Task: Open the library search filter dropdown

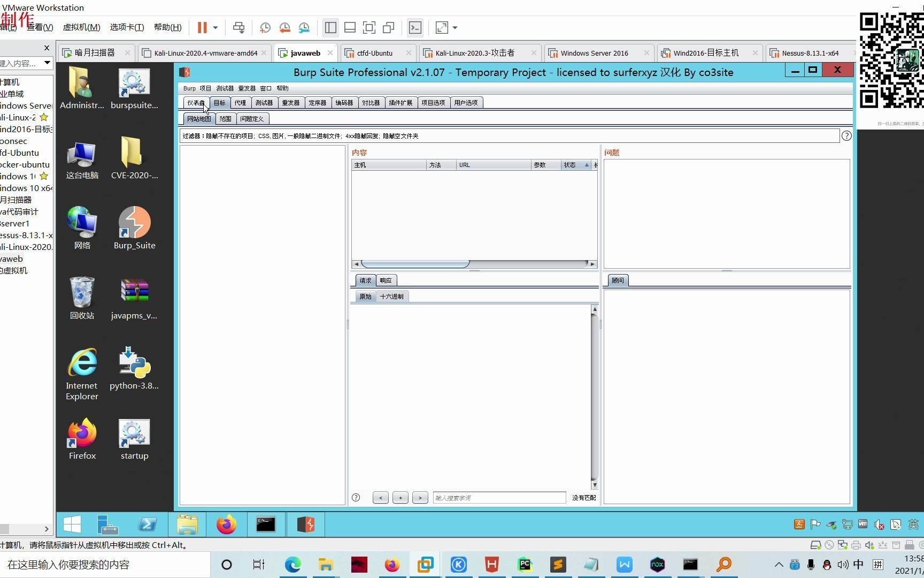Action: coord(48,63)
